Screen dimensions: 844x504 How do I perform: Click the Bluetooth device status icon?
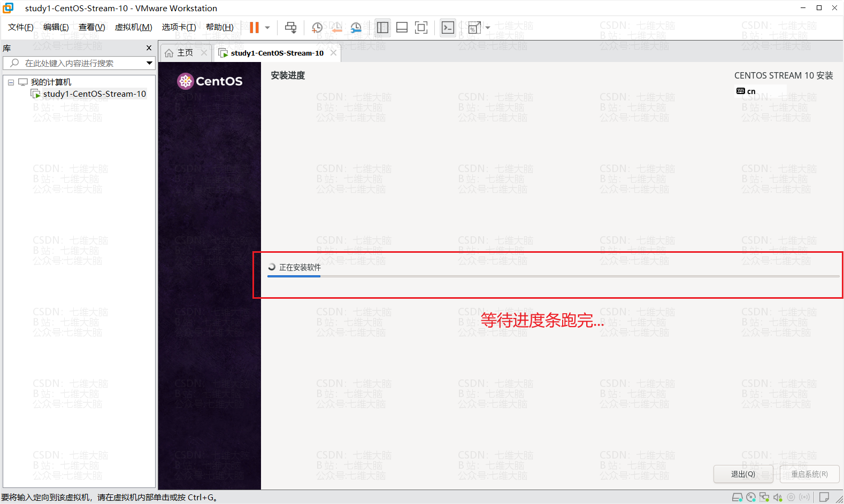(804, 498)
